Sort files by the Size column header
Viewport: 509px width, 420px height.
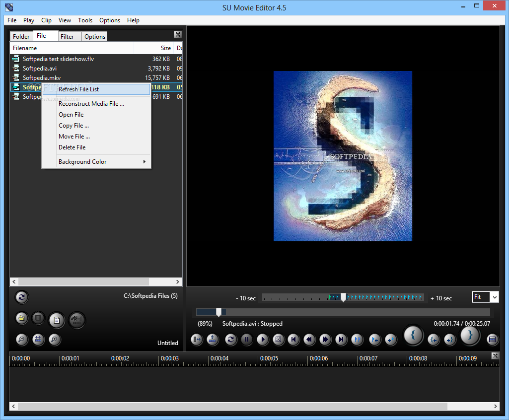click(153, 48)
